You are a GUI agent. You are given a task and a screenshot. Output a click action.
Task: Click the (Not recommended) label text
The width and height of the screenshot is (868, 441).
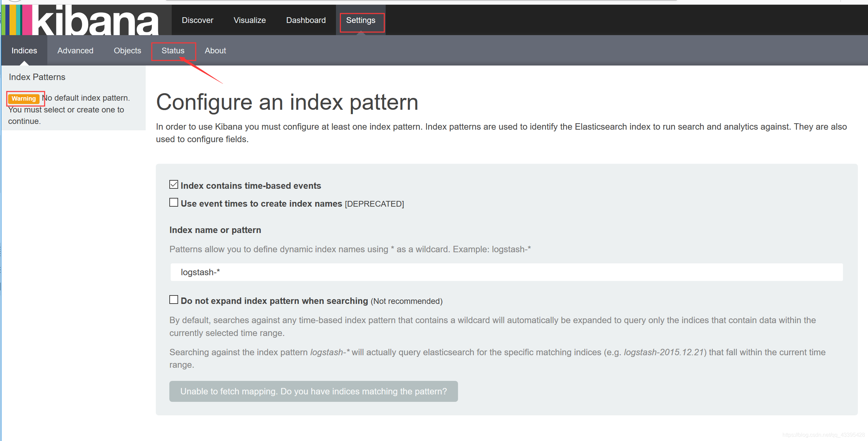click(407, 301)
